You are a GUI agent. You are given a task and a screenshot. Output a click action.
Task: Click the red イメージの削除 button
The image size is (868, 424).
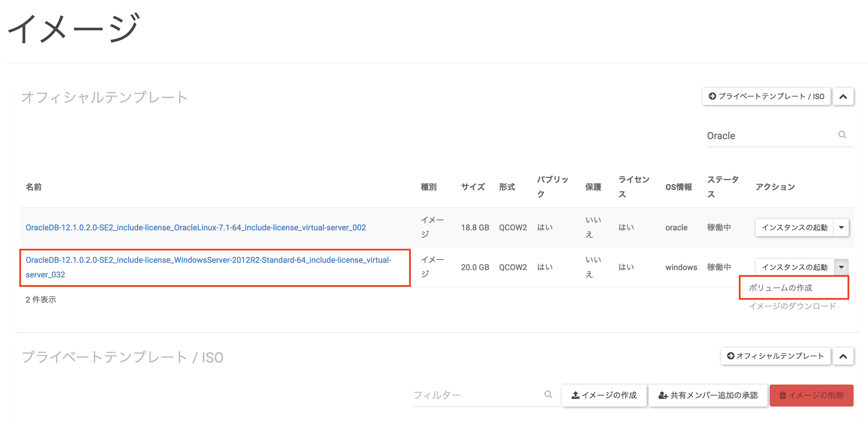[811, 395]
